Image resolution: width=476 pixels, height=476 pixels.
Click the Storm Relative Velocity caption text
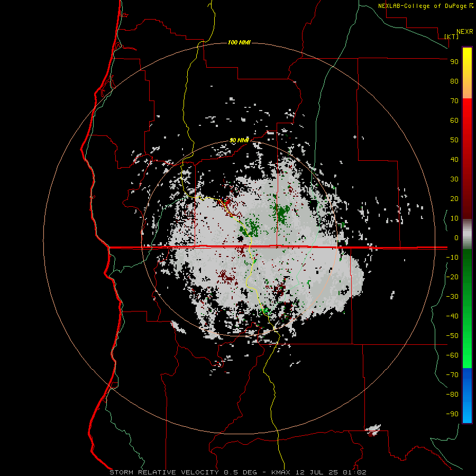click(237, 472)
